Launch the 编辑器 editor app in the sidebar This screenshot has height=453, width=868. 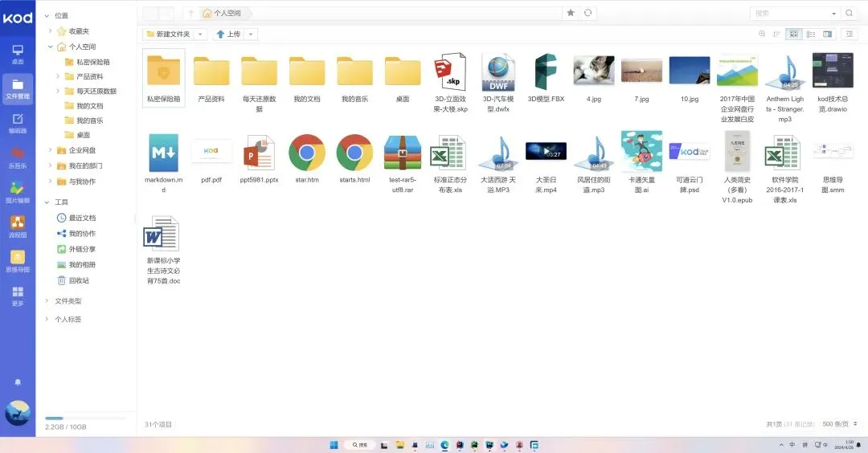click(x=18, y=124)
